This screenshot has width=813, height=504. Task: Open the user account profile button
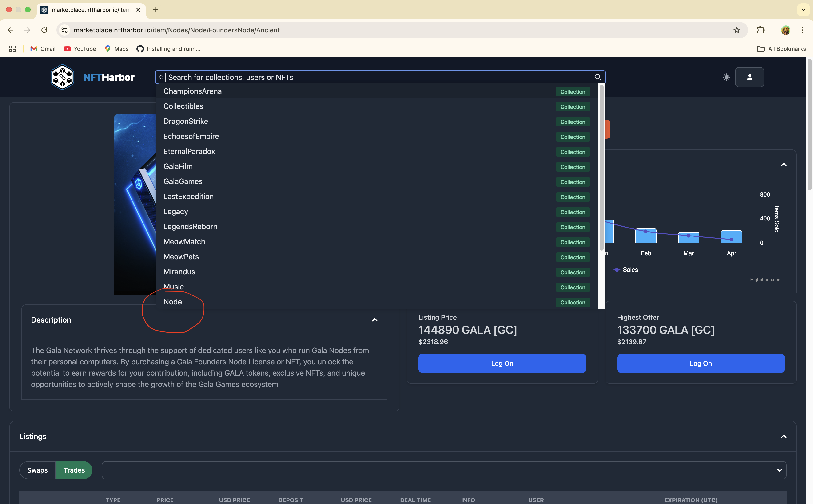[749, 77]
